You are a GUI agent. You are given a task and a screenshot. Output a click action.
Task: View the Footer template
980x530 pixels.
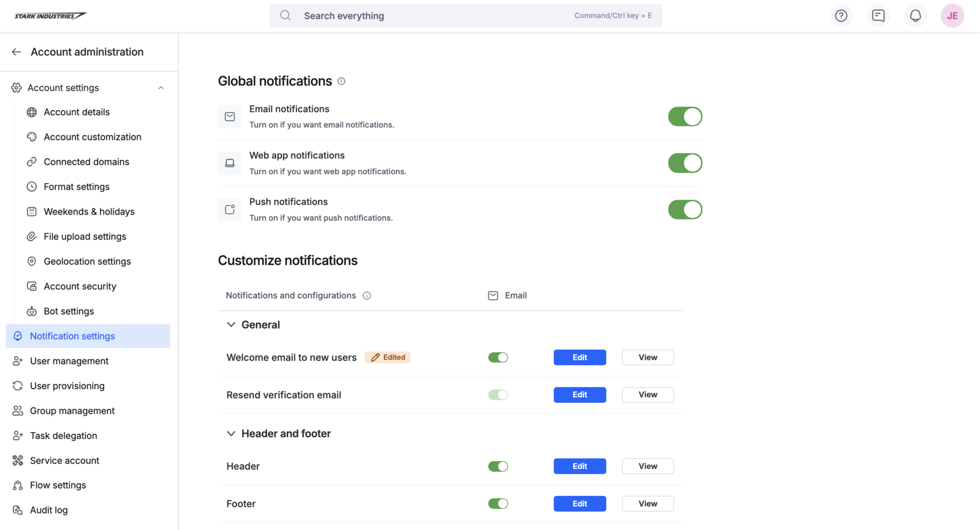tap(648, 504)
